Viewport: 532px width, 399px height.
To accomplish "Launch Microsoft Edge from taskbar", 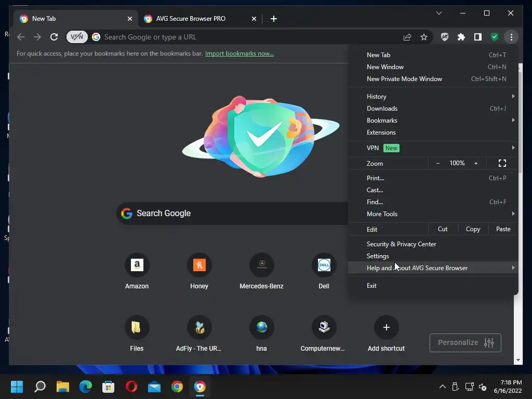I will click(86, 387).
